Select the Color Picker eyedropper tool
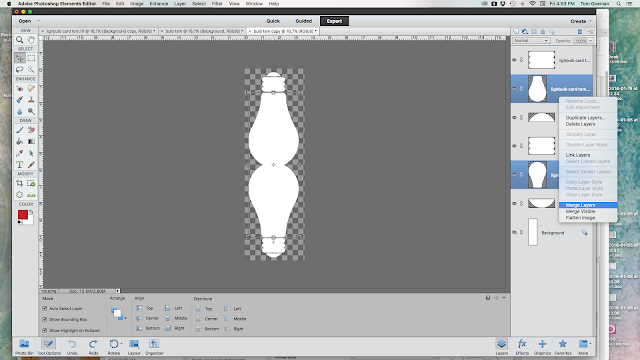Viewport: 640px width, 360px height. point(19,153)
